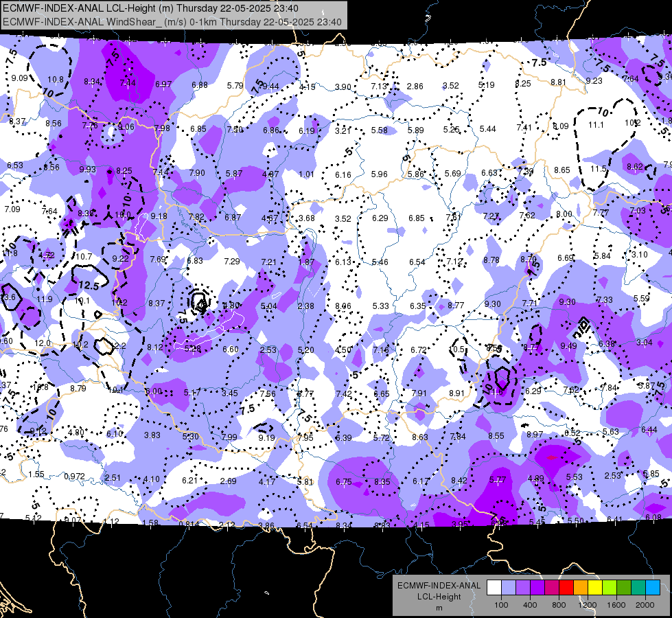
Task: Click the wind shear value '5.04'
Action: click(x=268, y=306)
